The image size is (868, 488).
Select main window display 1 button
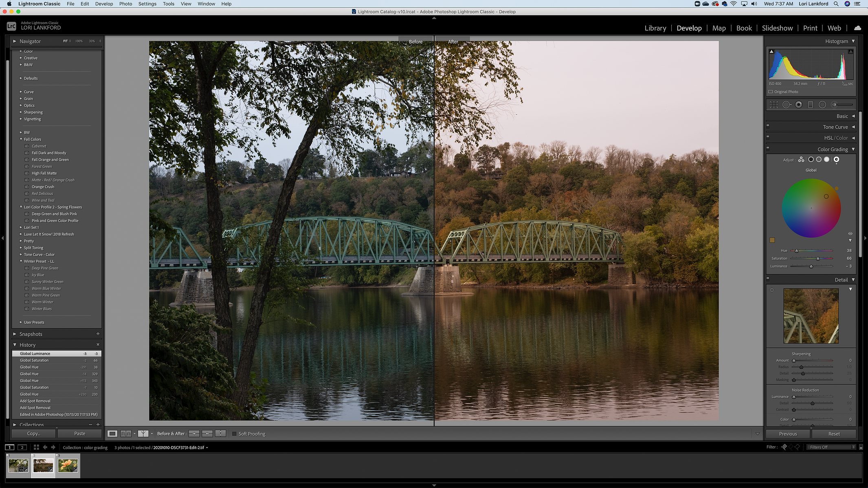click(9, 447)
